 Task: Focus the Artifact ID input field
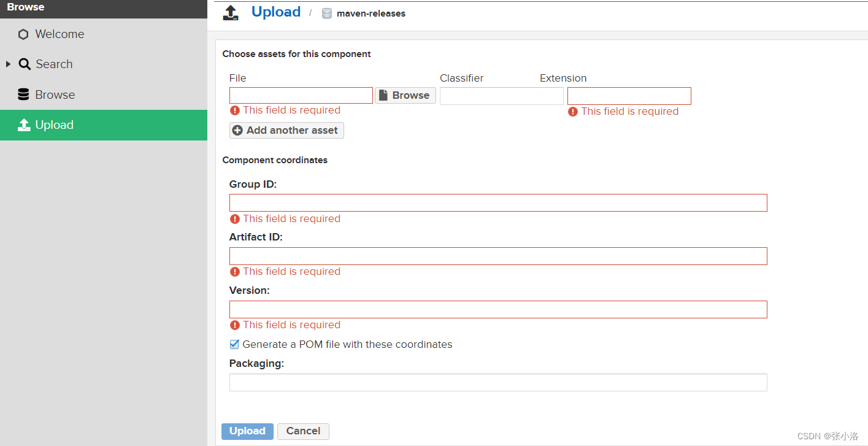click(x=497, y=256)
